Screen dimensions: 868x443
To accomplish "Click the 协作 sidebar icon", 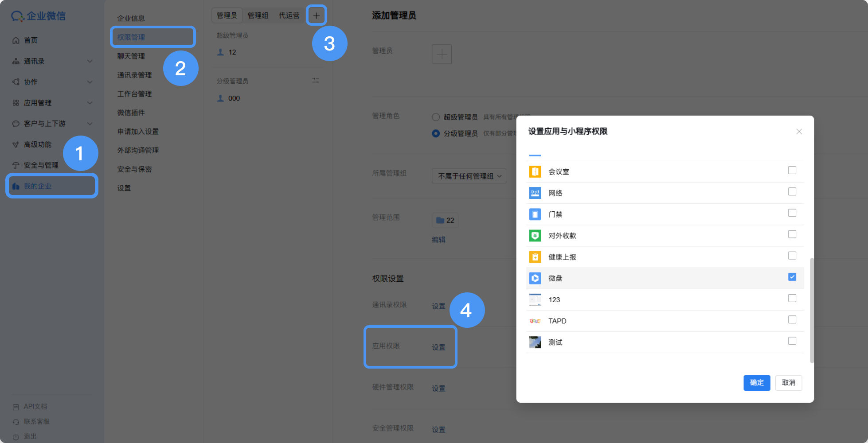I will 16,82.
